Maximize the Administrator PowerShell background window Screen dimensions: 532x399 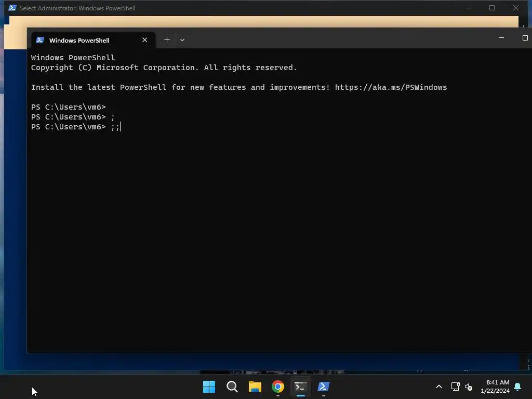tap(492, 8)
